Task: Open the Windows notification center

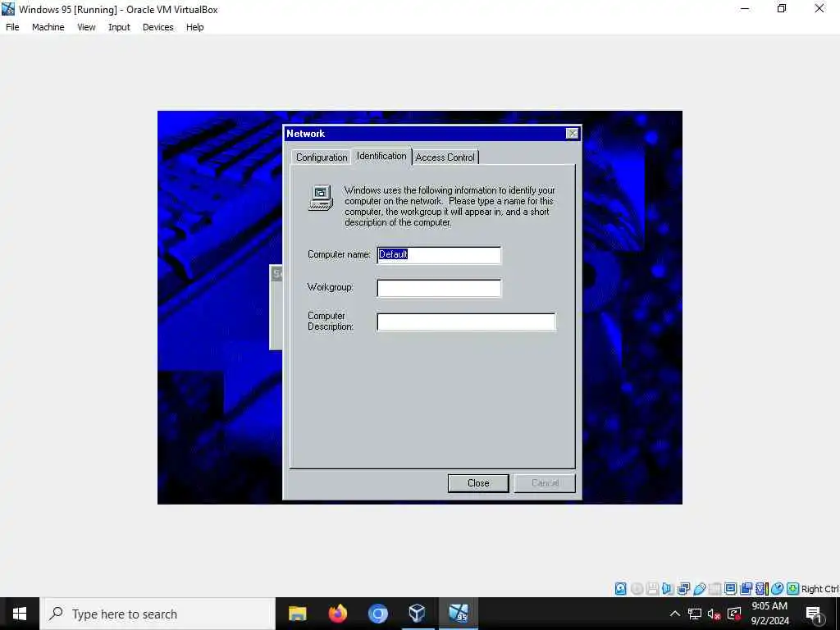Action: (x=814, y=614)
